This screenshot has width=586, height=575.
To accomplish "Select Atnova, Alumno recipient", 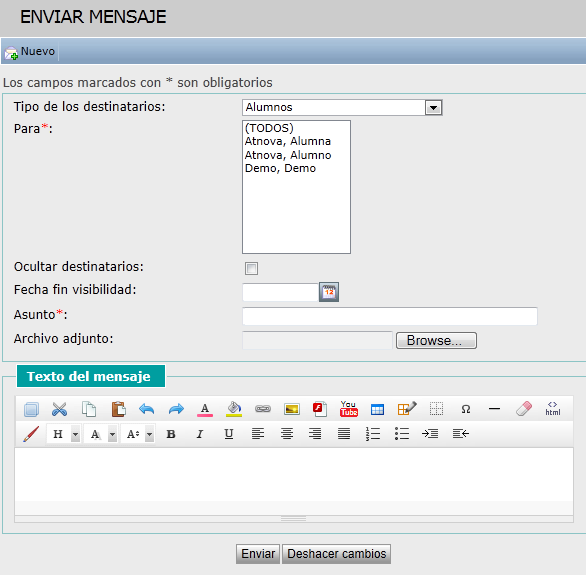I will [288, 155].
